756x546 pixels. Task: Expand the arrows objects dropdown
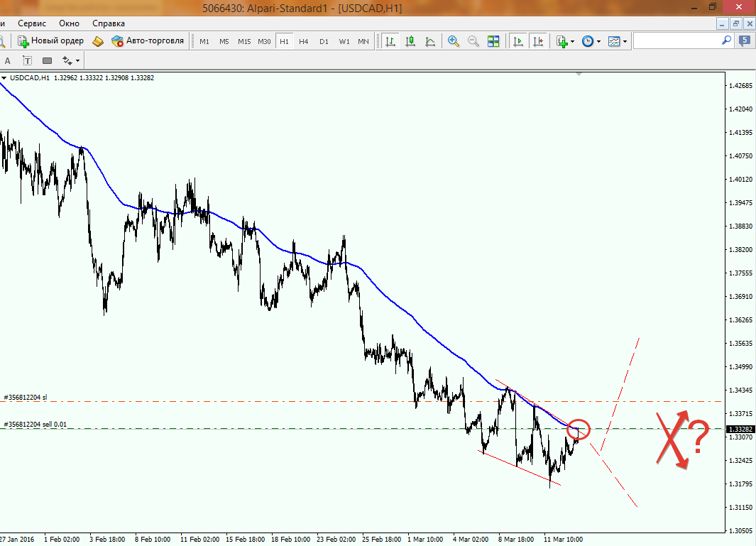click(77, 61)
